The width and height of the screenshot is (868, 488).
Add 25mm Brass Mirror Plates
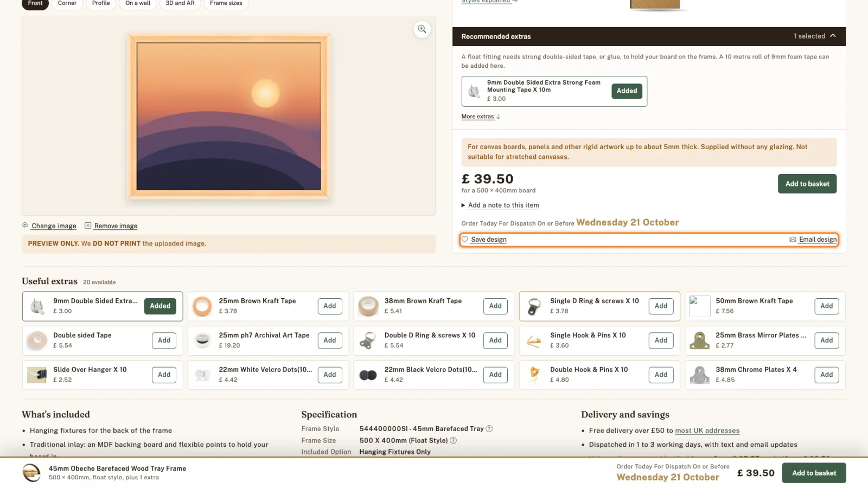[x=827, y=340]
